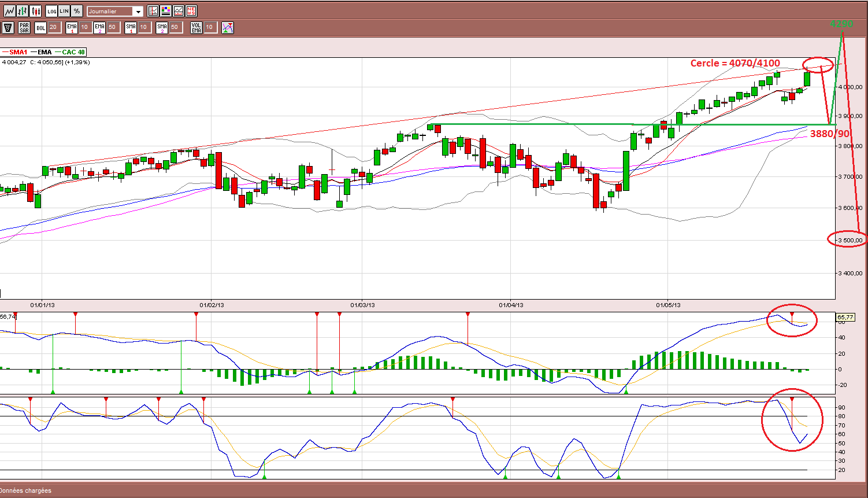868x498 pixels.
Task: Click the 01/01/13 date label
Action: (42, 305)
